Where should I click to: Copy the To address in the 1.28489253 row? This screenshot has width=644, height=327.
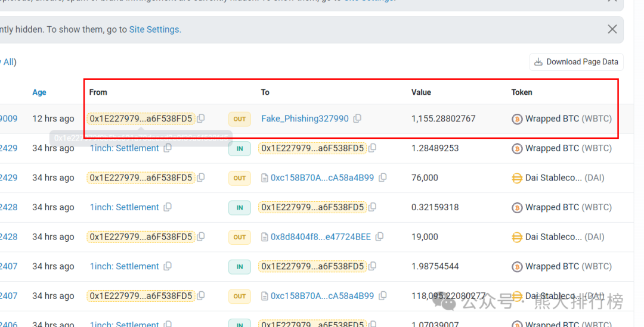(x=373, y=148)
